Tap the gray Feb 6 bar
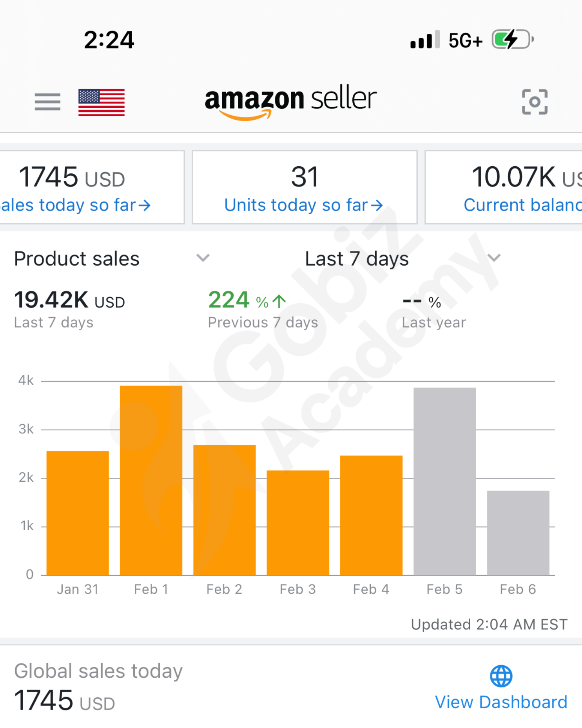582x728 pixels. pos(518,533)
